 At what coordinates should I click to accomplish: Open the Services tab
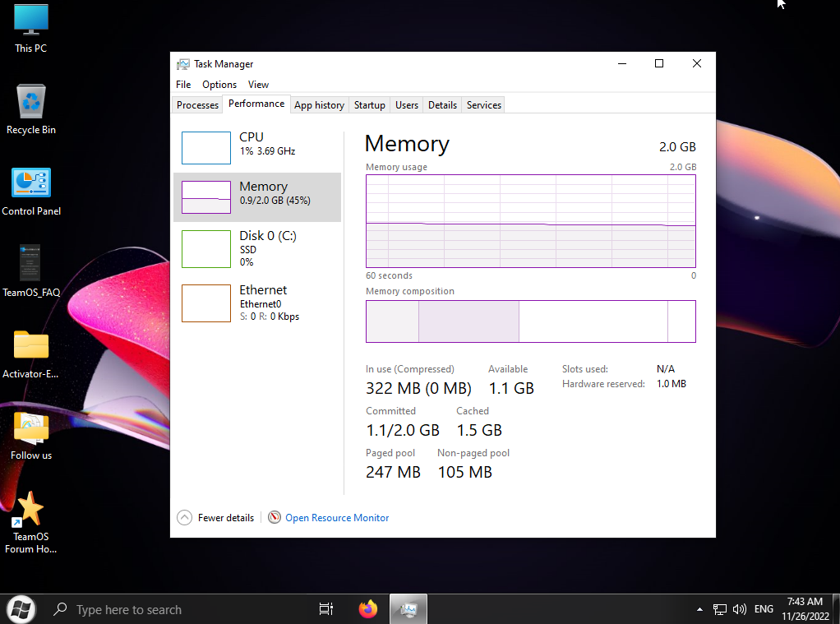click(484, 105)
